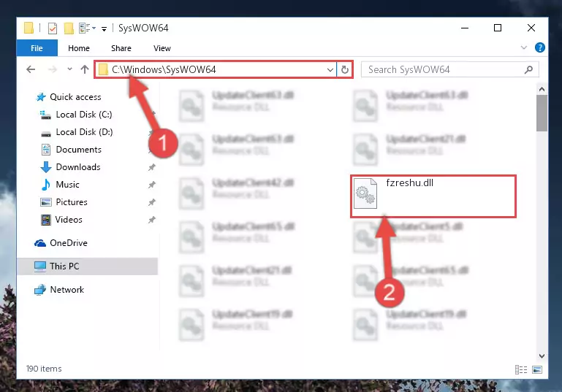Click the vertical scrollbar thumb

542,113
